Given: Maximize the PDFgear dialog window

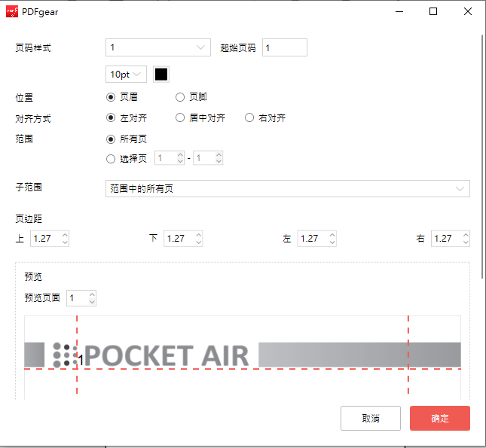Looking at the screenshot, I should 433,12.
